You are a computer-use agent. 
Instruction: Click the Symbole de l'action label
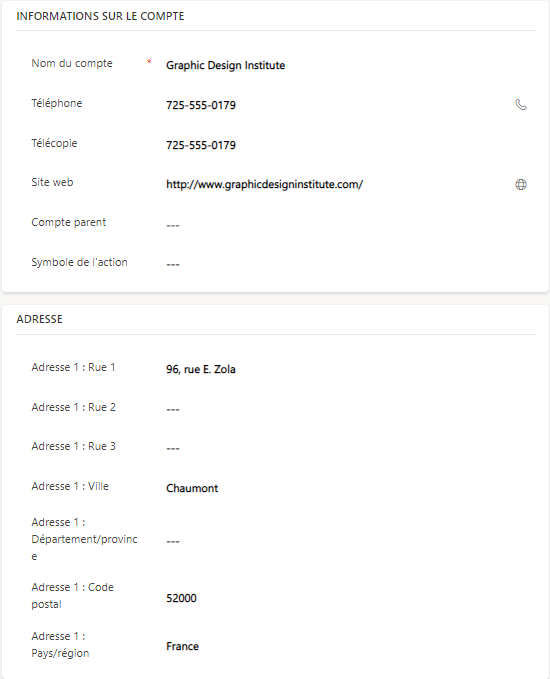79,262
